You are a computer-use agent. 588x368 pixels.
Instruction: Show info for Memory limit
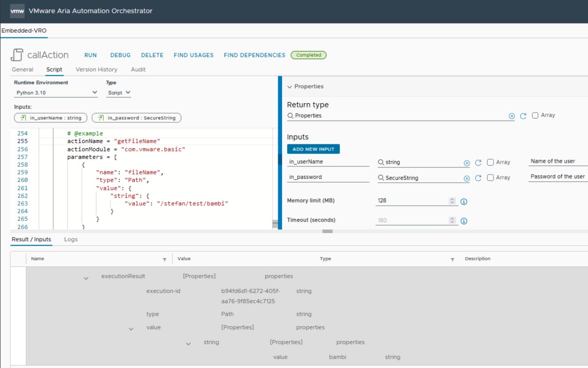pos(464,202)
